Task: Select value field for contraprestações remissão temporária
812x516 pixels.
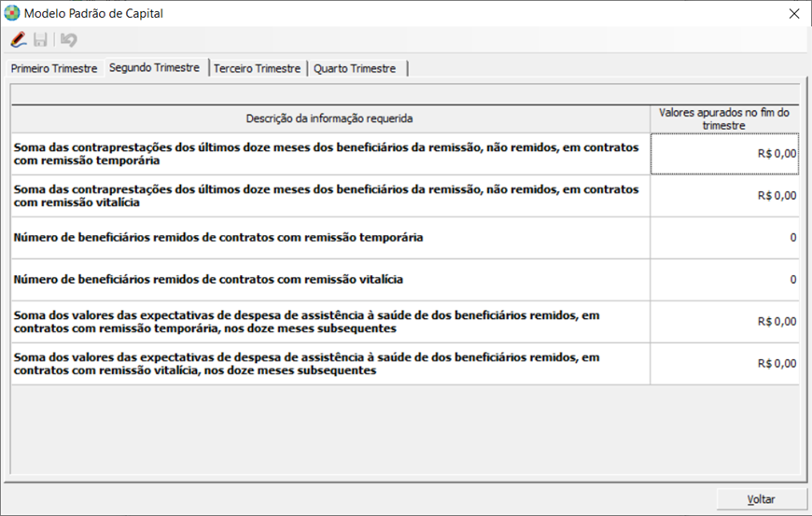Action: [724, 154]
